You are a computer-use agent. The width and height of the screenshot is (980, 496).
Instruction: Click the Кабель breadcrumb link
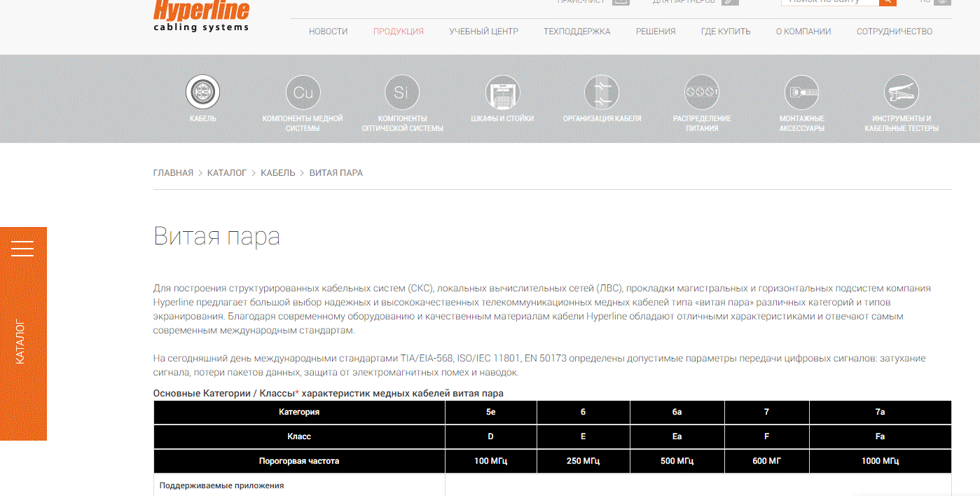click(x=278, y=172)
